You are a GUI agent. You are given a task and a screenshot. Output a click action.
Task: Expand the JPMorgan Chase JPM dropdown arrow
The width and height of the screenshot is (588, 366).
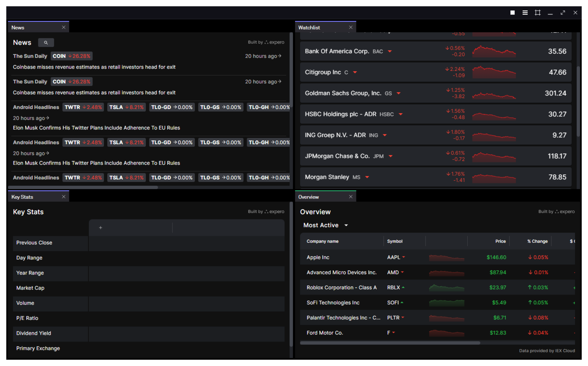pos(390,156)
